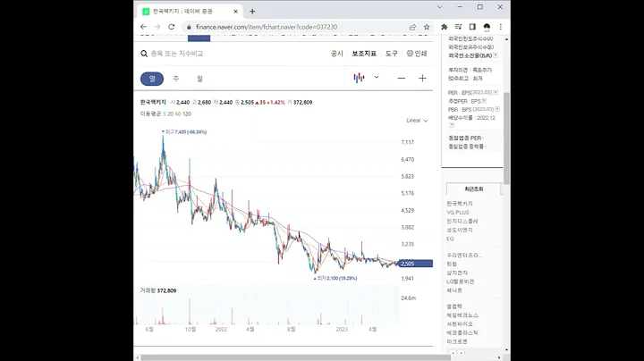Click the share page icon in address bar
The width and height of the screenshot is (644, 361).
click(412, 27)
